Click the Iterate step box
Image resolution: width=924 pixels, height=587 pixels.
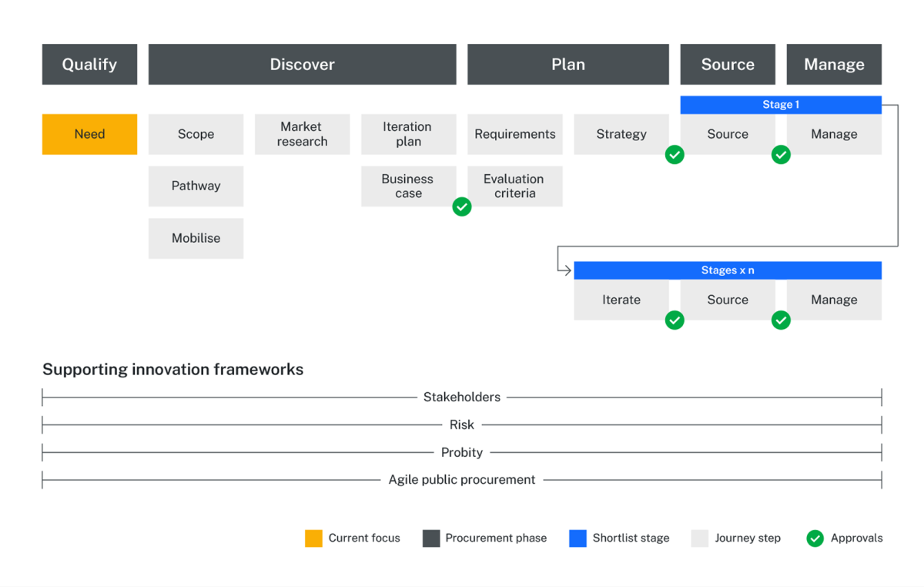pos(621,300)
